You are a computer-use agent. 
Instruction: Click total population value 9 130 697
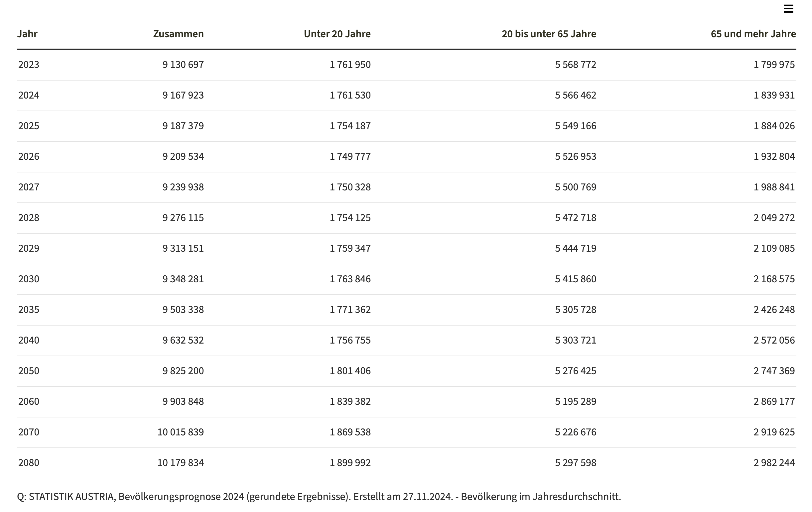tap(183, 65)
